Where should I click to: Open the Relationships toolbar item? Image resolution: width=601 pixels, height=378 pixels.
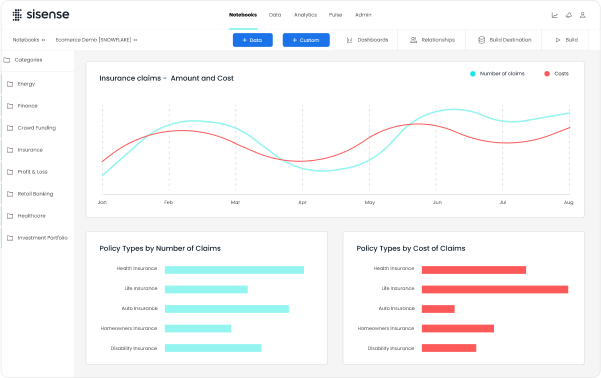click(432, 40)
